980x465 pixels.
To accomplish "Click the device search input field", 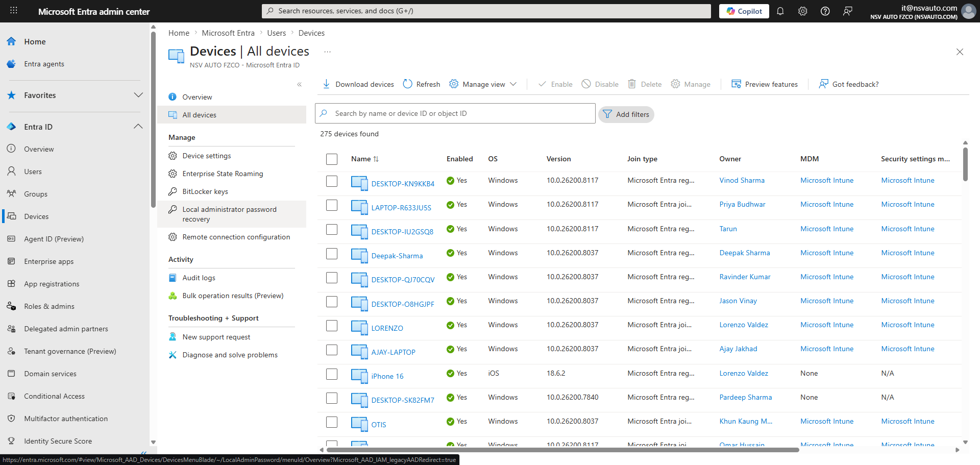I will click(455, 113).
